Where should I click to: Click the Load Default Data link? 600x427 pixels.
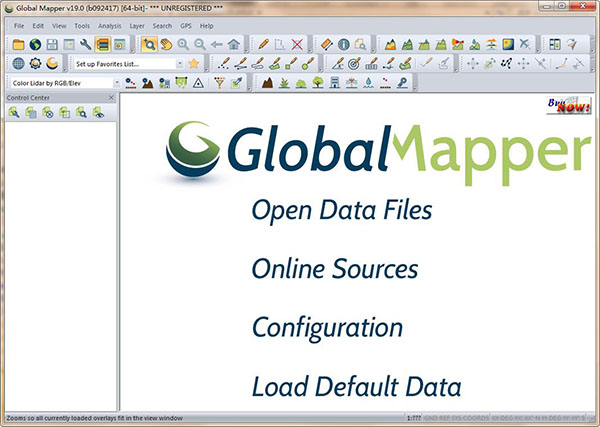356,386
